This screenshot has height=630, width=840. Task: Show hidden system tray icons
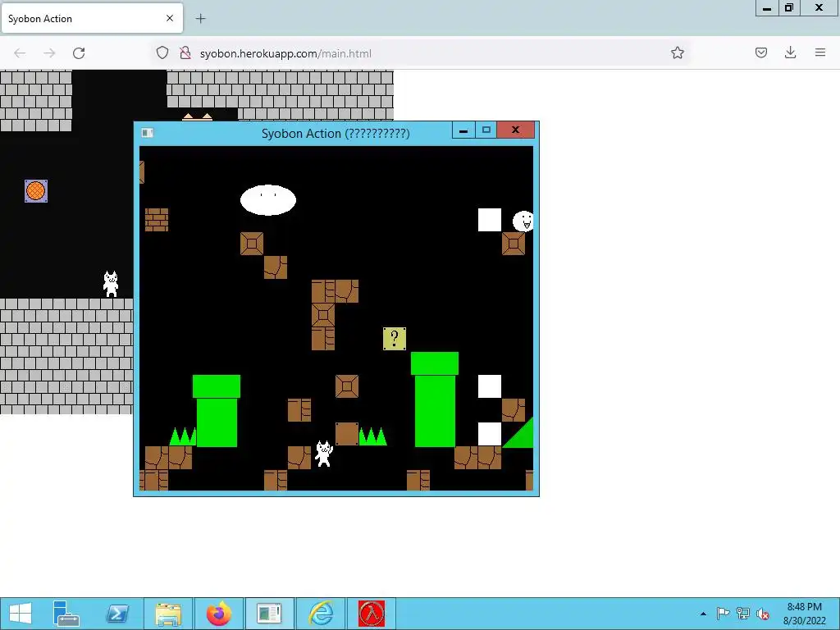[x=703, y=614]
